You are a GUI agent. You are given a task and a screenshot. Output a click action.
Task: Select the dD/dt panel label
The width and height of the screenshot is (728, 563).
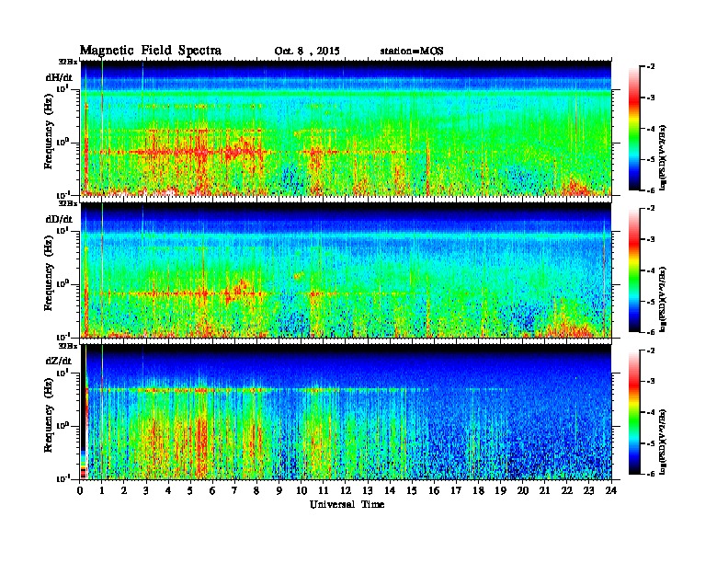pos(59,219)
